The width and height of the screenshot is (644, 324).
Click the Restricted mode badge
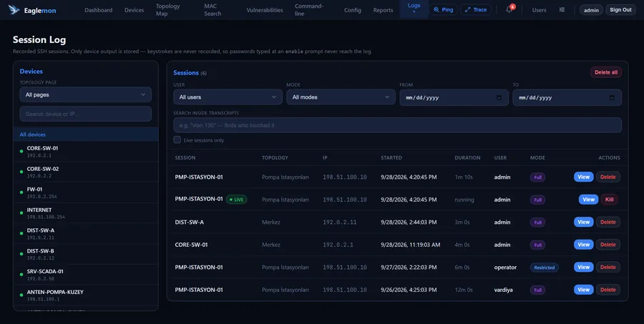point(545,267)
